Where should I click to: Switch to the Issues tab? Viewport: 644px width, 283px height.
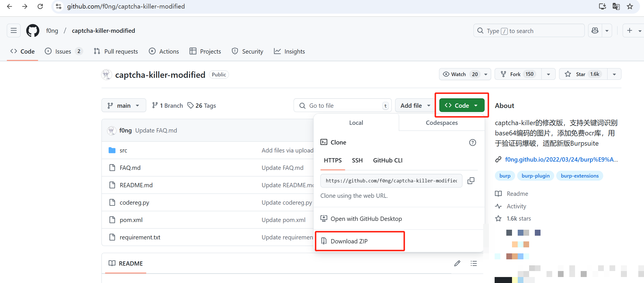click(x=64, y=51)
